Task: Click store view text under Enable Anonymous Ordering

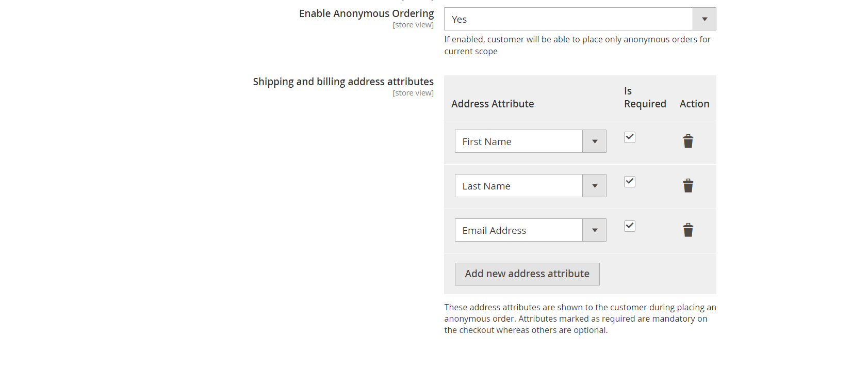Action: 413,25
